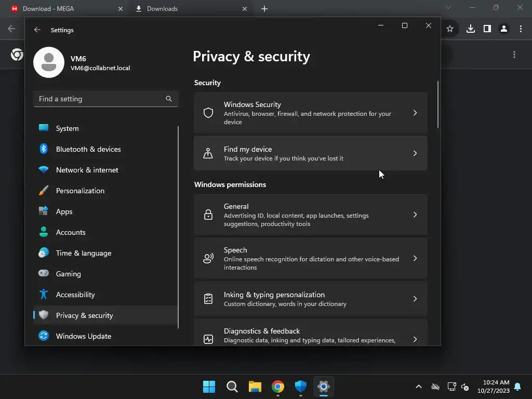Click the Gaming controller icon
Screen dimensions: 532x399
44,273
